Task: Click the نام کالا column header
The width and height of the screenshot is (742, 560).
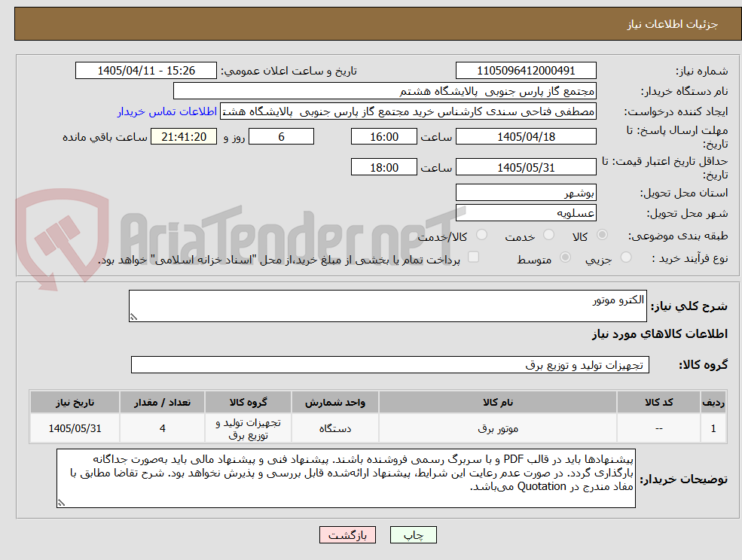Action: (498, 402)
